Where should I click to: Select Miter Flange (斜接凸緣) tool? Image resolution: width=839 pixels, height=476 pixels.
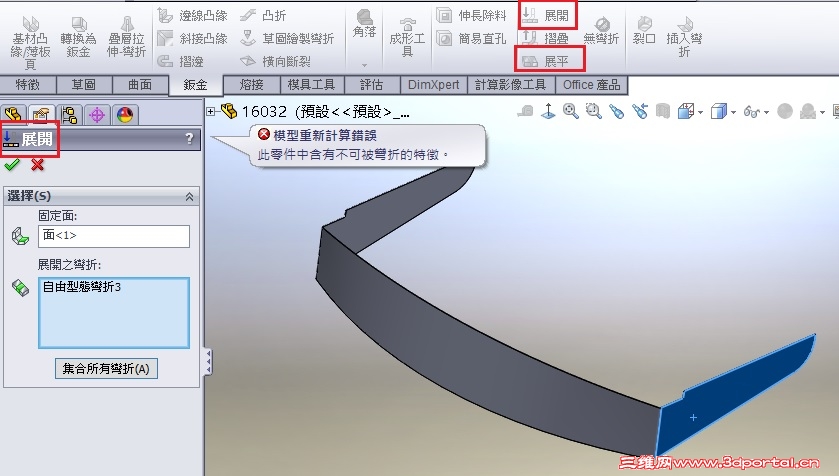(193, 39)
